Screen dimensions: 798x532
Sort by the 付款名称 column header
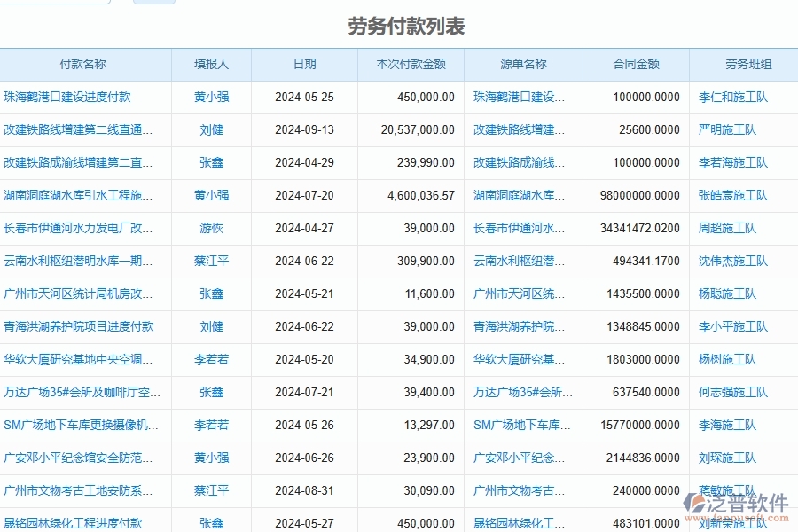(x=85, y=64)
